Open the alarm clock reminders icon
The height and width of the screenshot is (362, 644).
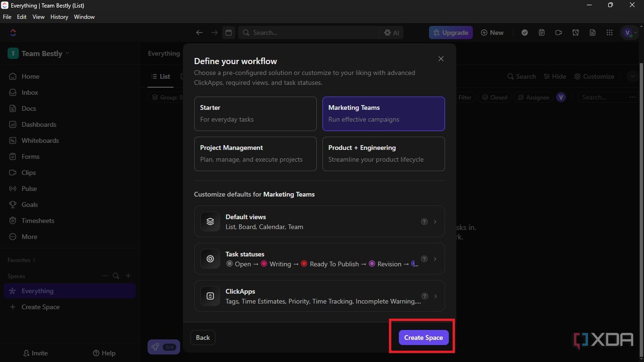point(576,33)
